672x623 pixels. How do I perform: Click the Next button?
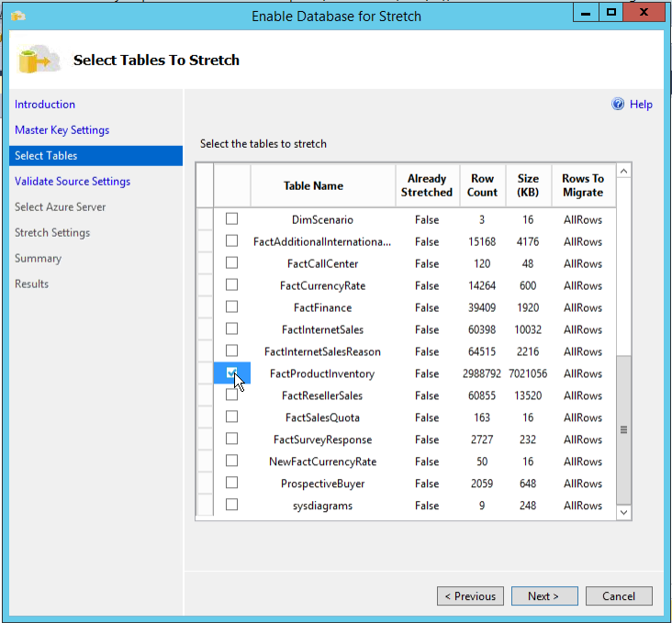(544, 596)
